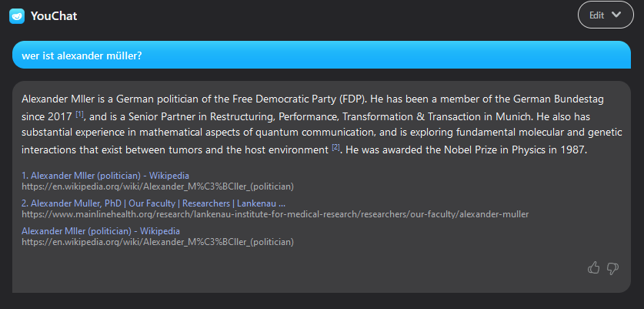The width and height of the screenshot is (644, 309).
Task: Open the unnumbered last Wikipedia title link
Action: pos(101,231)
